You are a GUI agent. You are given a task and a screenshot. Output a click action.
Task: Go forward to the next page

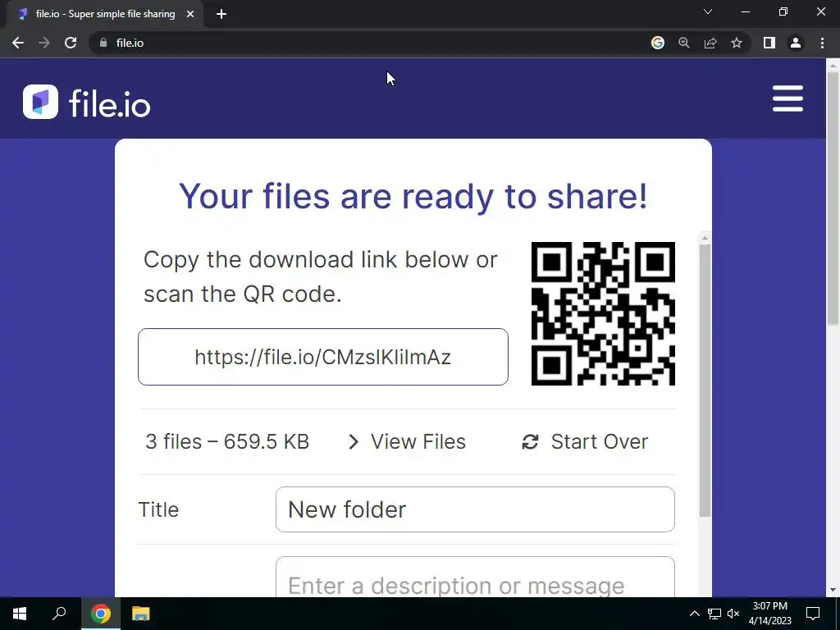coord(44,43)
